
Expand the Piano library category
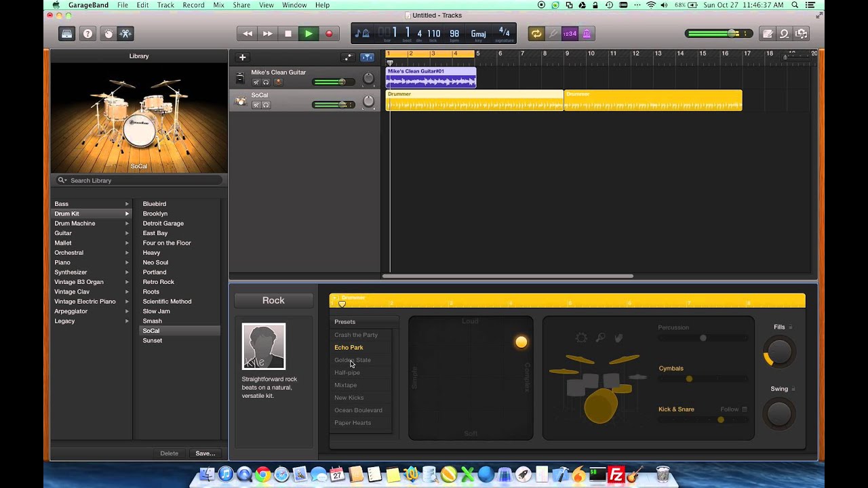127,262
